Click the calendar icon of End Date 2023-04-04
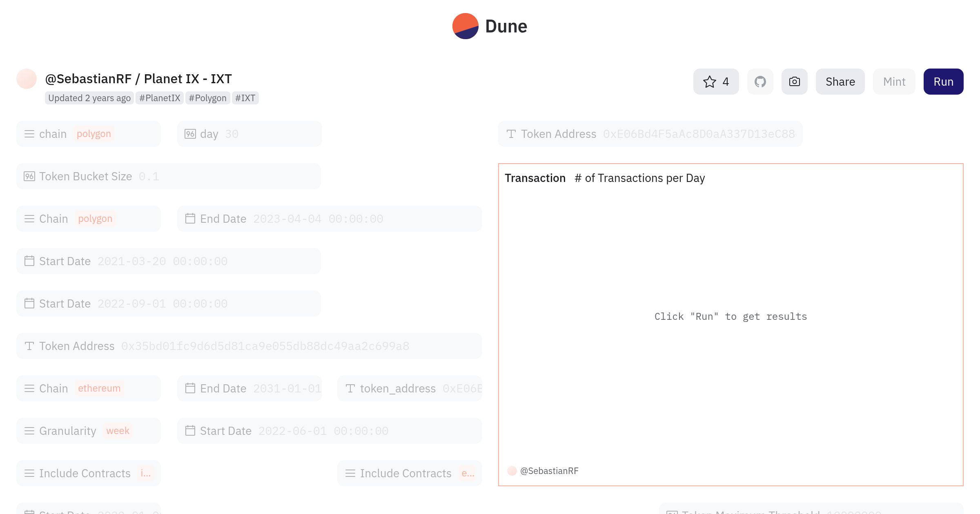The image size is (980, 514). tap(190, 219)
